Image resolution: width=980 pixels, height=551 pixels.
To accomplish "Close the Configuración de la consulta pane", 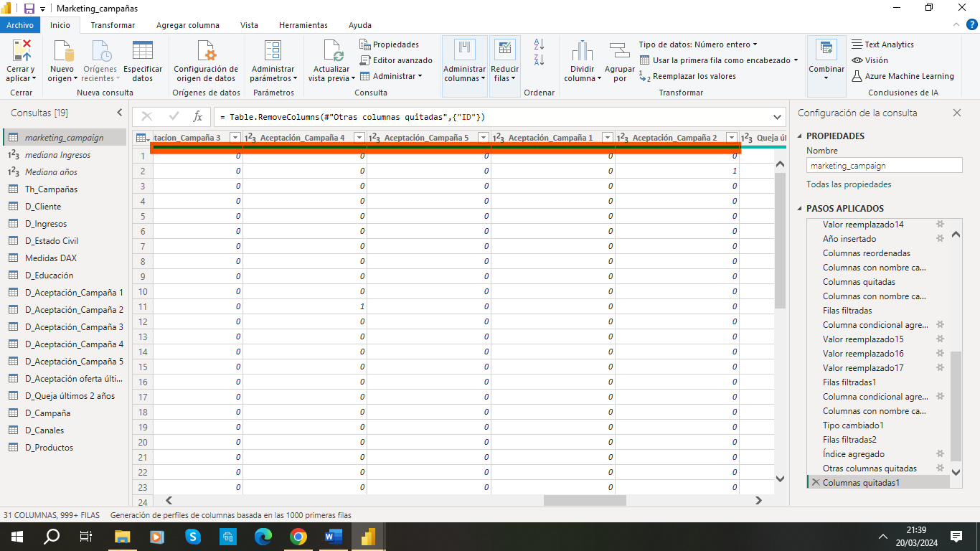I will pyautogui.click(x=956, y=113).
